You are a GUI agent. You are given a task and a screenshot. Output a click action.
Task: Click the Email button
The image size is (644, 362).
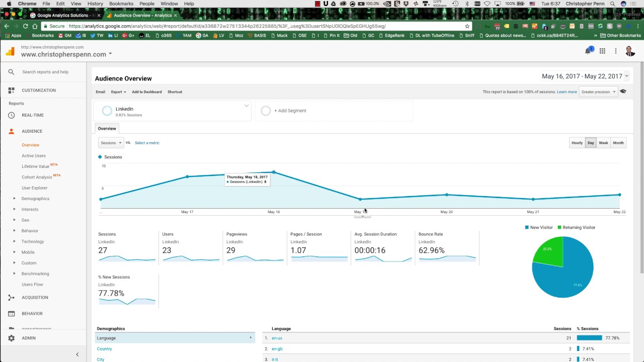(101, 92)
